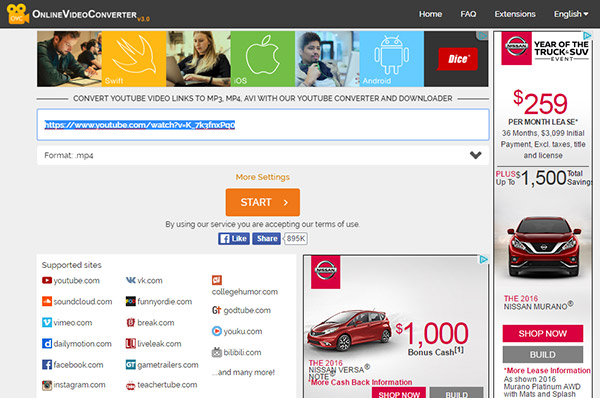Click the AdChoices icon on top banner
600x398 pixels.
click(x=483, y=36)
